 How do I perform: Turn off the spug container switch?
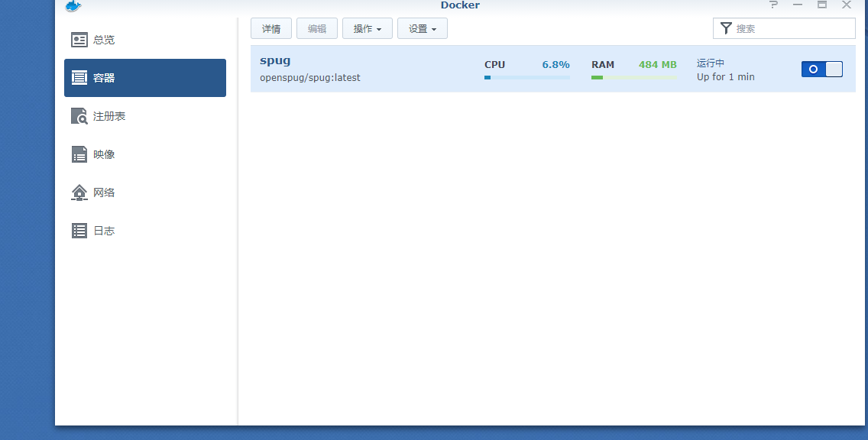tap(822, 70)
